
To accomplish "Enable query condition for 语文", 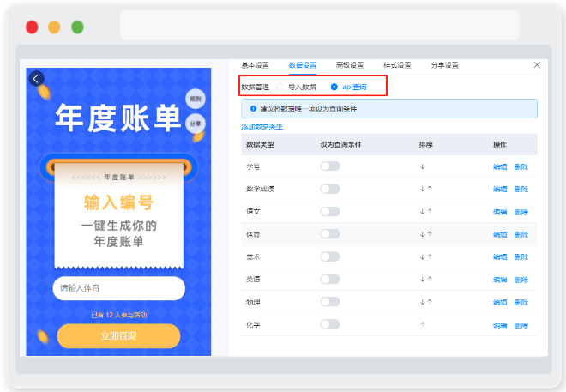I will (x=330, y=212).
